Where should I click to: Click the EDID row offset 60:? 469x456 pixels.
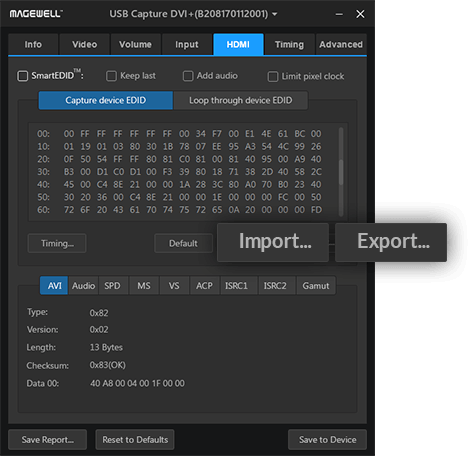tap(43, 210)
